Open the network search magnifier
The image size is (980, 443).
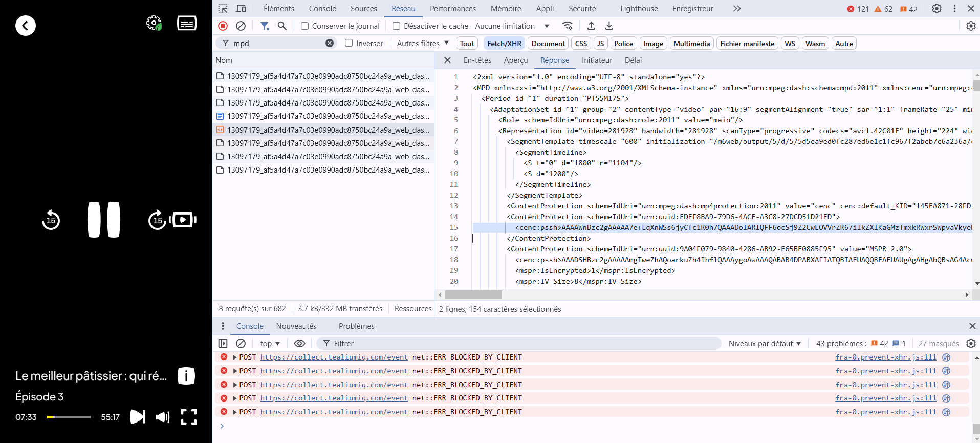click(x=282, y=26)
